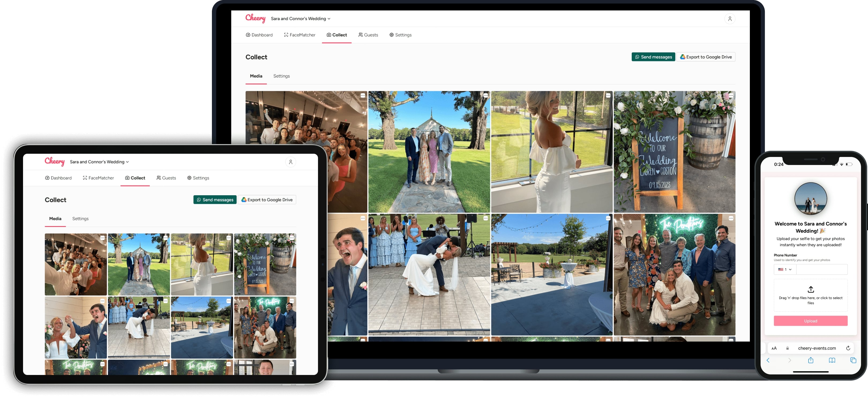Open more options on tablet welcome sign photo

(x=292, y=238)
